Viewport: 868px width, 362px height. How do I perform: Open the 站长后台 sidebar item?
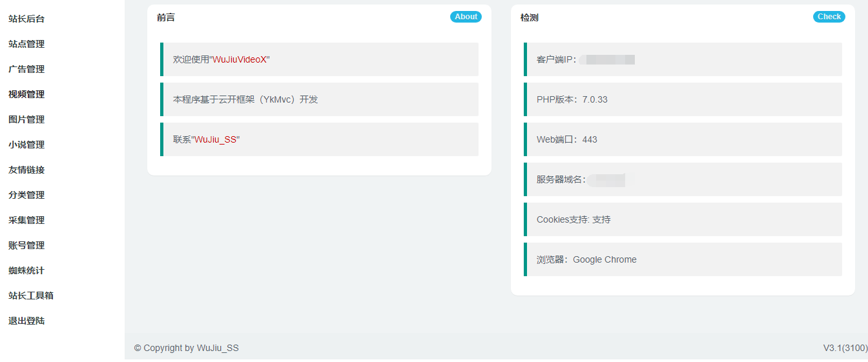[26, 19]
